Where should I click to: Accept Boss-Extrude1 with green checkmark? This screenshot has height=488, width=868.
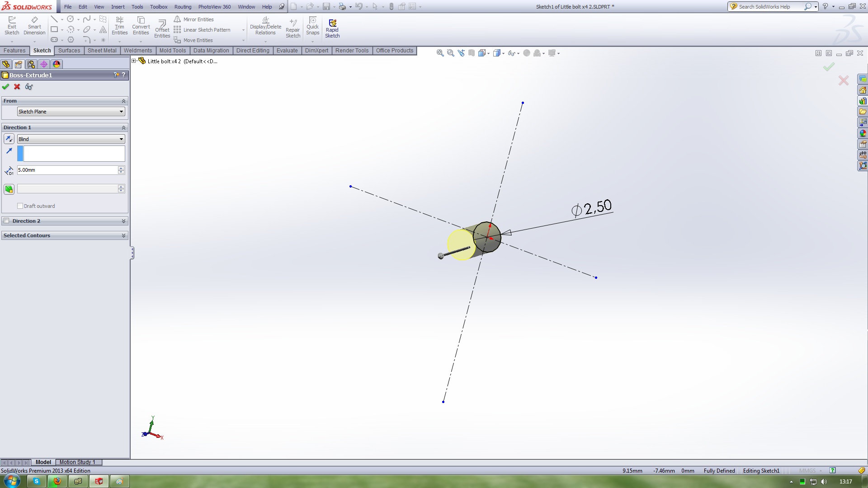point(5,87)
